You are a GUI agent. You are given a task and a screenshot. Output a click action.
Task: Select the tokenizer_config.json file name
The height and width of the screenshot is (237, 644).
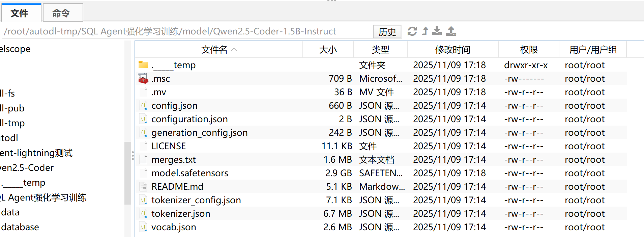coord(196,200)
